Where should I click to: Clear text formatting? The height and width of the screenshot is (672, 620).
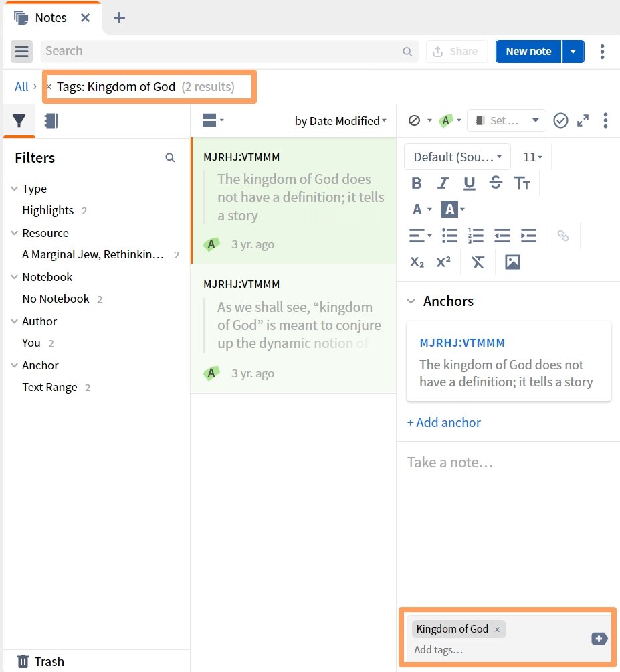coord(478,262)
